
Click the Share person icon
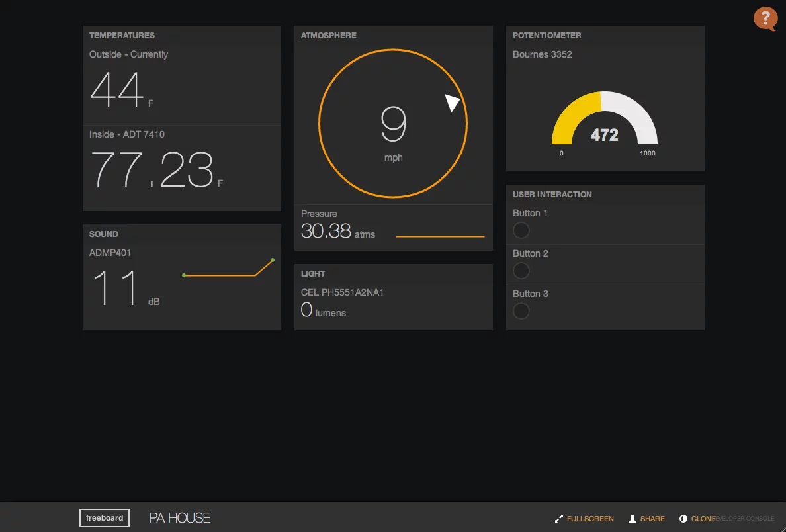click(632, 519)
